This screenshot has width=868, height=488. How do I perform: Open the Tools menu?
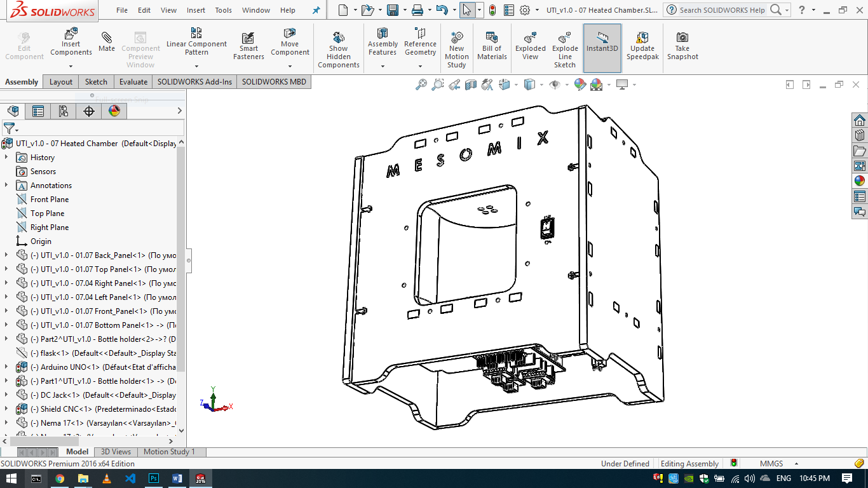pos(222,10)
